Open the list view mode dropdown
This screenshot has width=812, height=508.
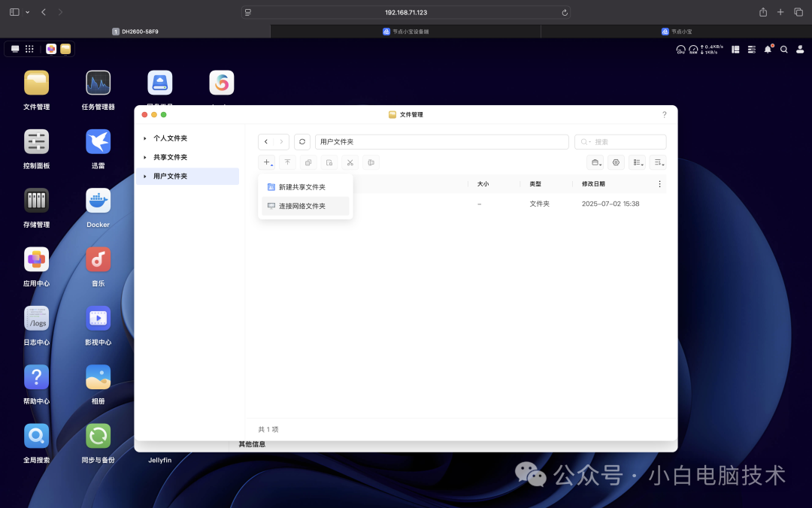point(638,162)
